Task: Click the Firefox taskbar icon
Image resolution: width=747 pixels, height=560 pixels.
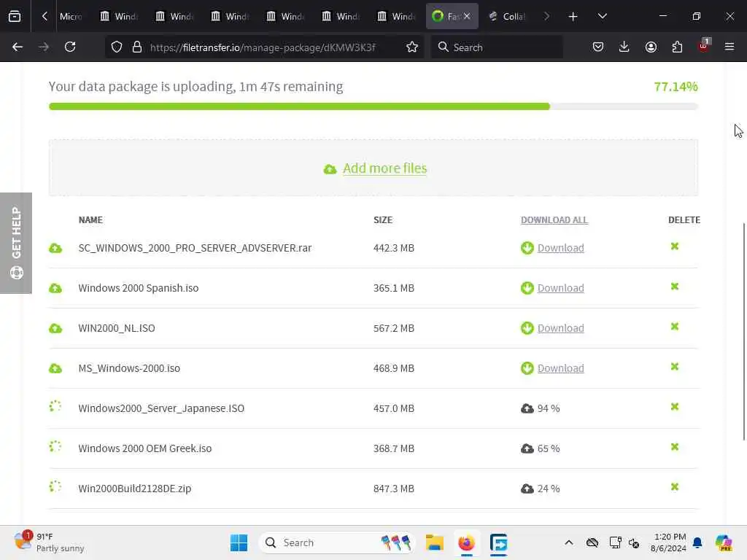Action: coord(466,542)
